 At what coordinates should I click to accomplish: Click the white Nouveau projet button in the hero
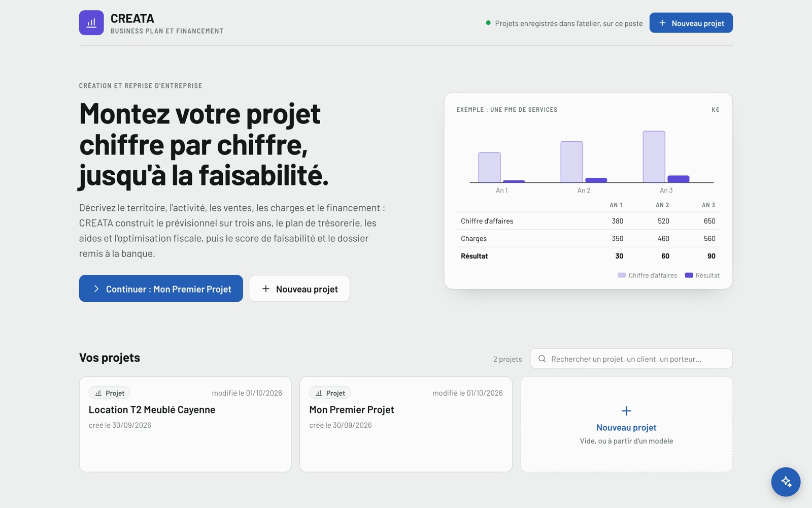[299, 289]
